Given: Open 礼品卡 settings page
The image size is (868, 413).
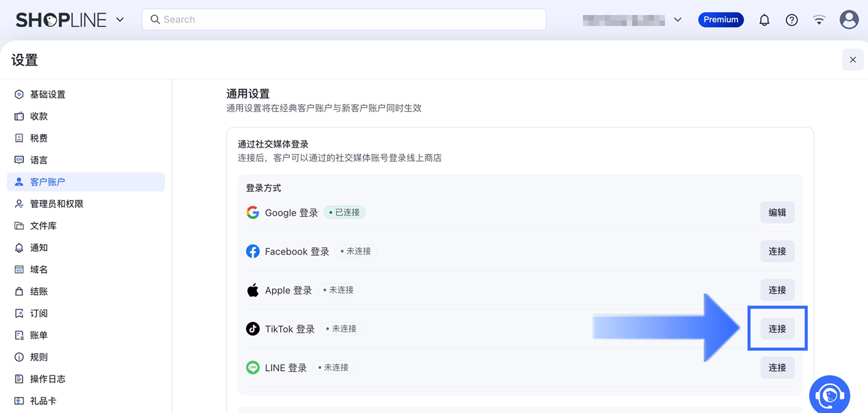Looking at the screenshot, I should coord(43,401).
